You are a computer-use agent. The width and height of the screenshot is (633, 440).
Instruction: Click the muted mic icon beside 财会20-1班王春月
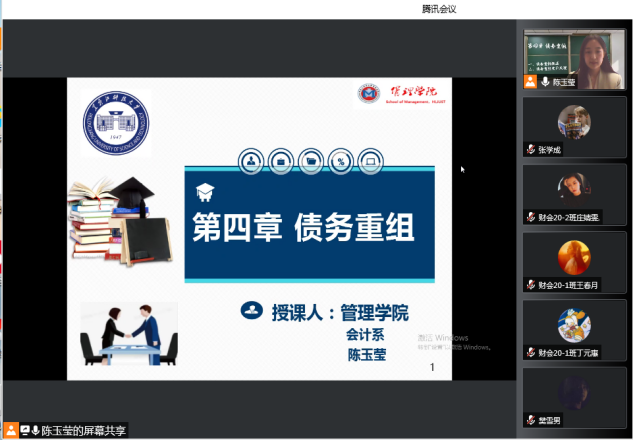pyautogui.click(x=531, y=285)
